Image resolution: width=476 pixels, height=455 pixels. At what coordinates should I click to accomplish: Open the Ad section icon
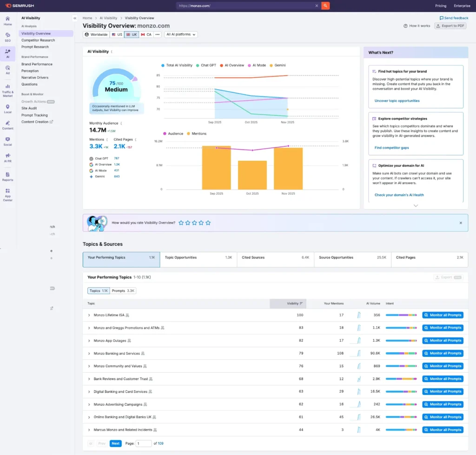click(x=7, y=70)
